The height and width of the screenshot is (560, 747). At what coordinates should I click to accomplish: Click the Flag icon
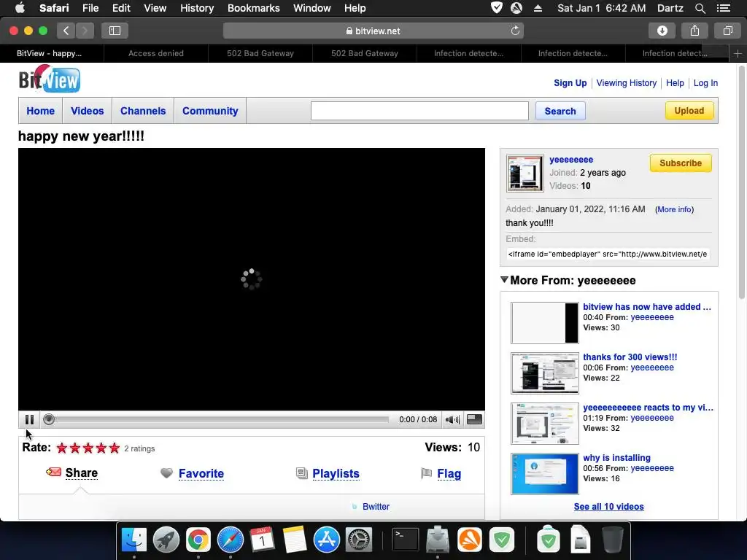coord(426,473)
